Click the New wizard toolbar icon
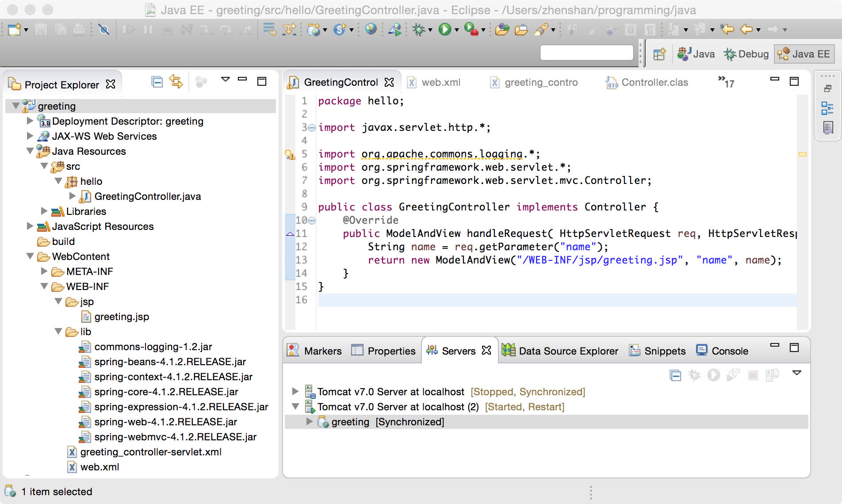The width and height of the screenshot is (842, 504). [14, 30]
